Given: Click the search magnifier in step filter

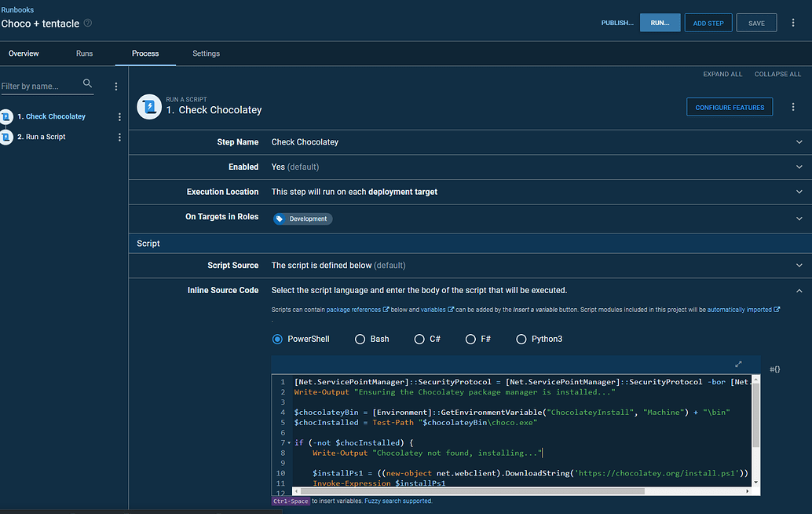Looking at the screenshot, I should tap(87, 84).
